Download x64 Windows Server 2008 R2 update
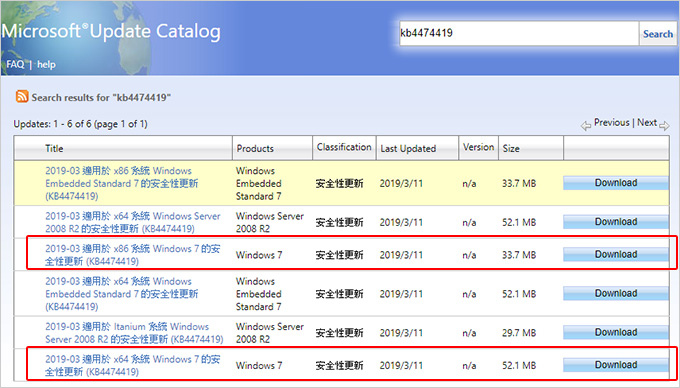This screenshot has width=680, height=388. coord(616,222)
